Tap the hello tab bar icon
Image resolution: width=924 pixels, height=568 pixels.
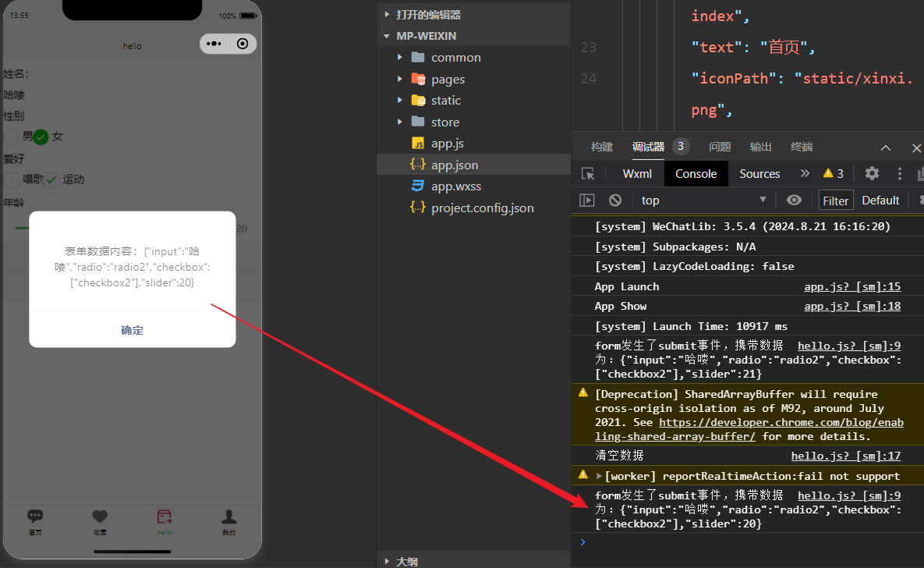click(x=165, y=517)
